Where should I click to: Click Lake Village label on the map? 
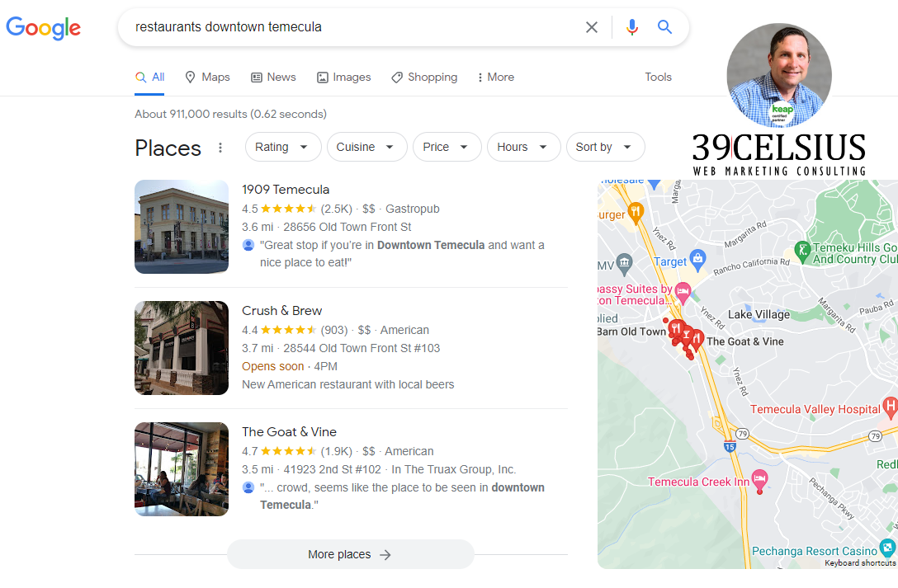759,314
